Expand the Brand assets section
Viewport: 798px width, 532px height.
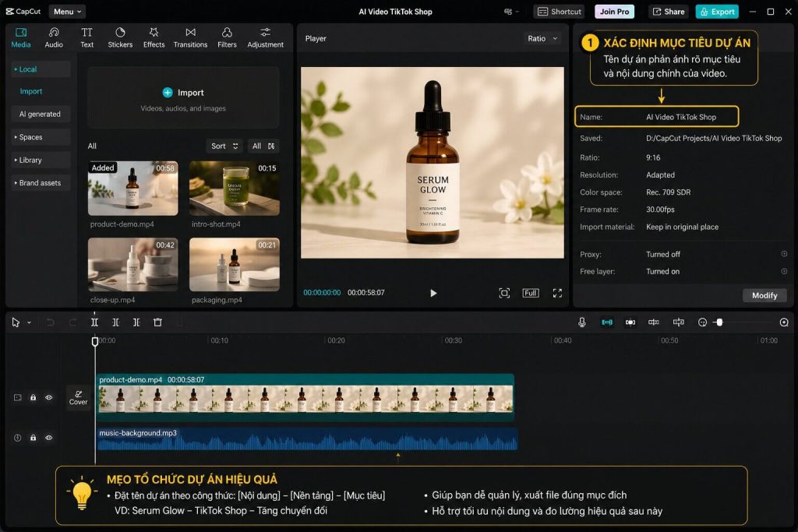[41, 182]
